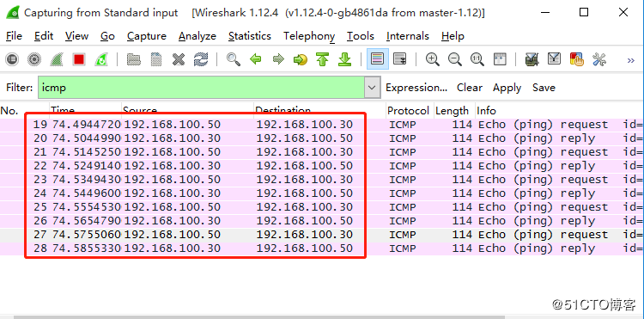Open the capture options icon

[34, 59]
